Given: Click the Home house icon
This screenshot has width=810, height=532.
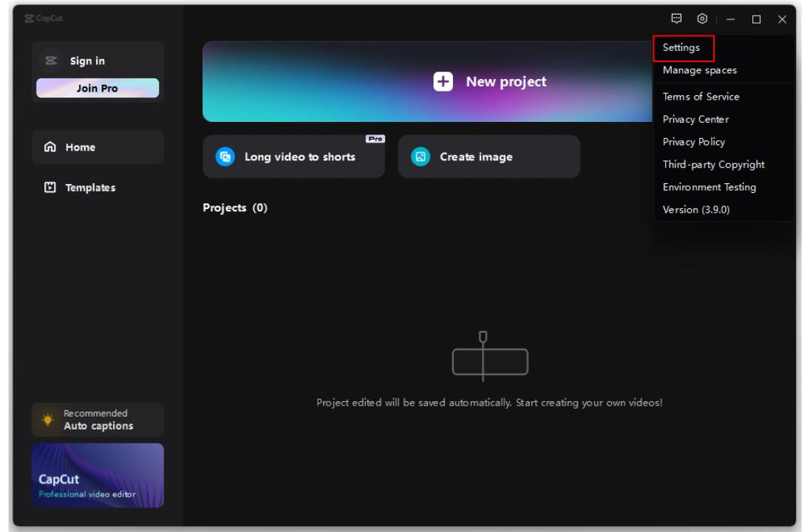Looking at the screenshot, I should point(50,147).
